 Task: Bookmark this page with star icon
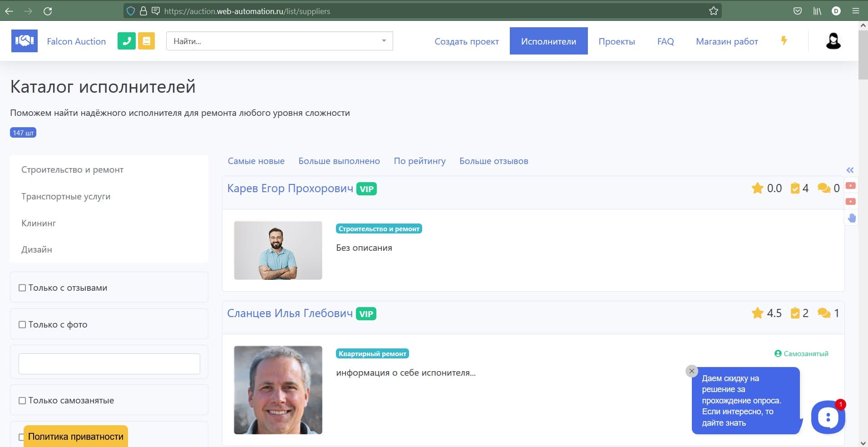click(713, 11)
